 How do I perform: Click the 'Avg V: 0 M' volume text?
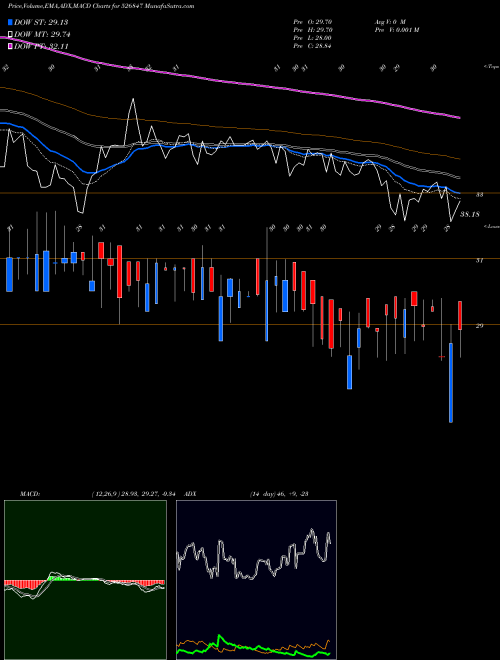390,22
